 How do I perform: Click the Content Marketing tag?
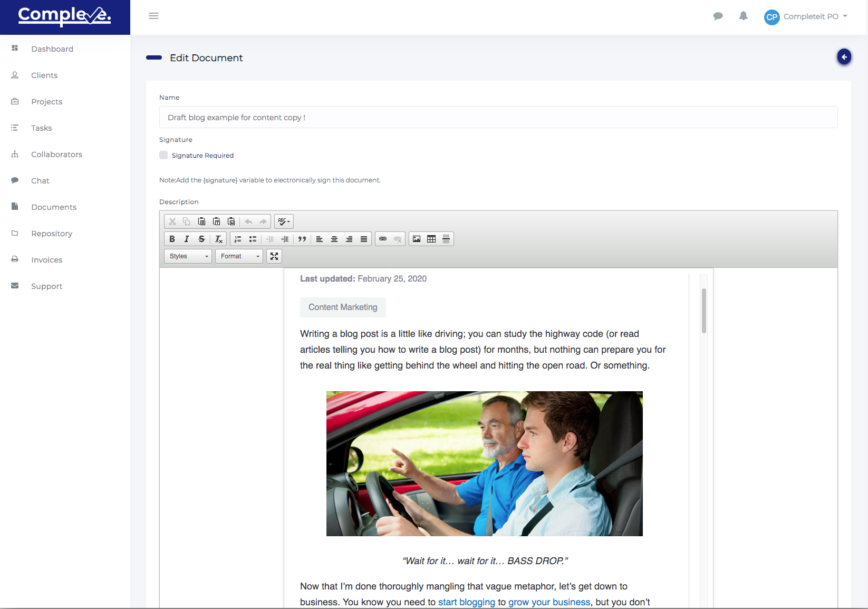(343, 307)
